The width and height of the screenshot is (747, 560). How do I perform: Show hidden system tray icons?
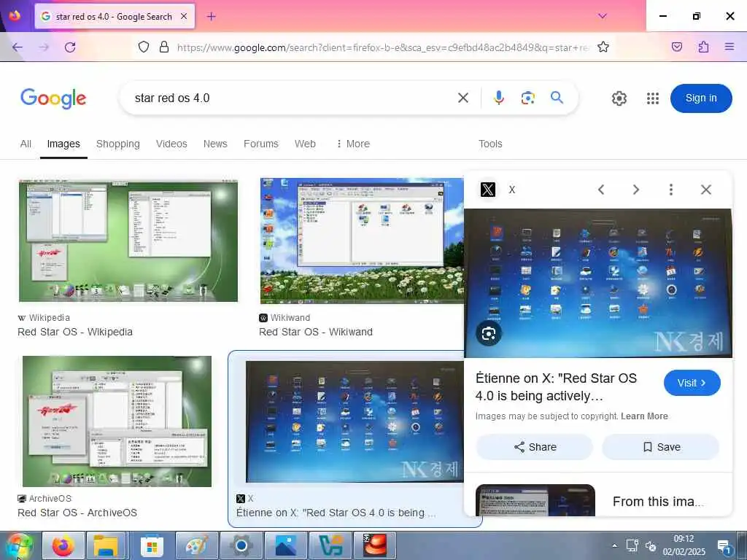[x=614, y=545]
